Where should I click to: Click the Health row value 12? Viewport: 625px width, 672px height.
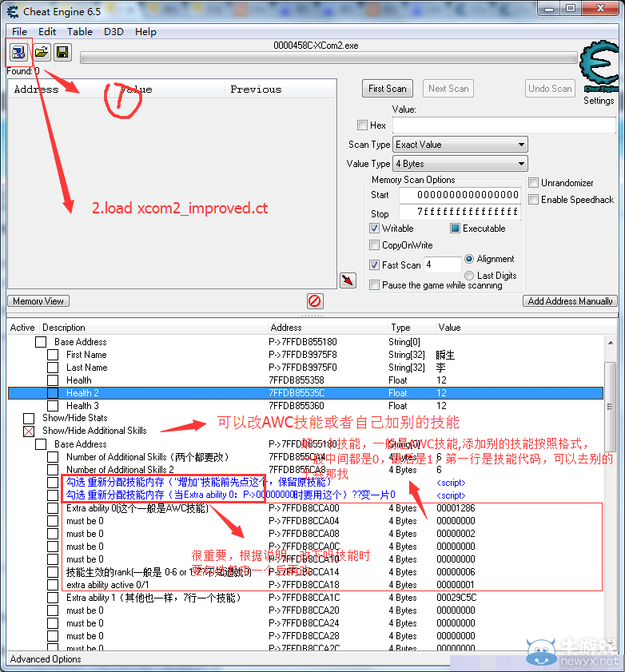click(441, 380)
